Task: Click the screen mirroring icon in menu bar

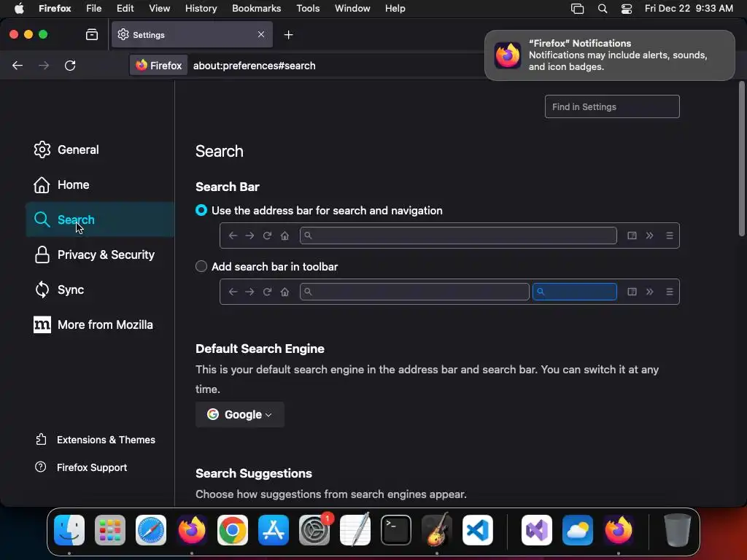Action: coord(578,9)
